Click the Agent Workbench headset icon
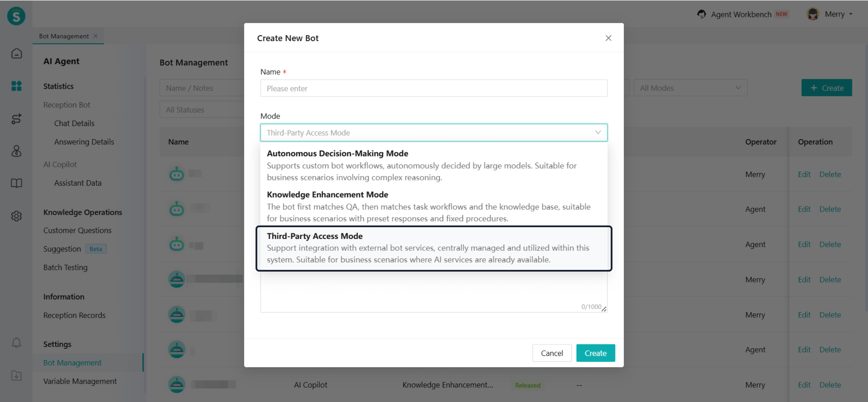The width and height of the screenshot is (868, 402). pos(701,14)
